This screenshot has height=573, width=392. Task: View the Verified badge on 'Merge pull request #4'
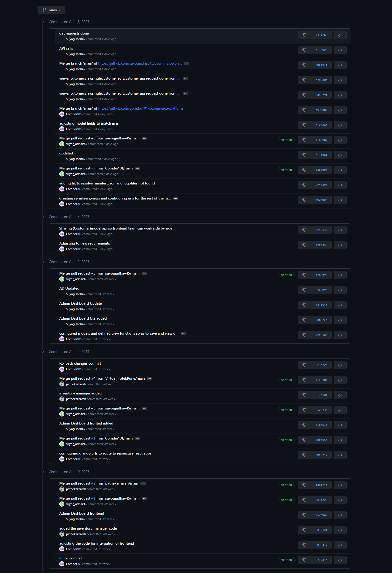[286, 380]
